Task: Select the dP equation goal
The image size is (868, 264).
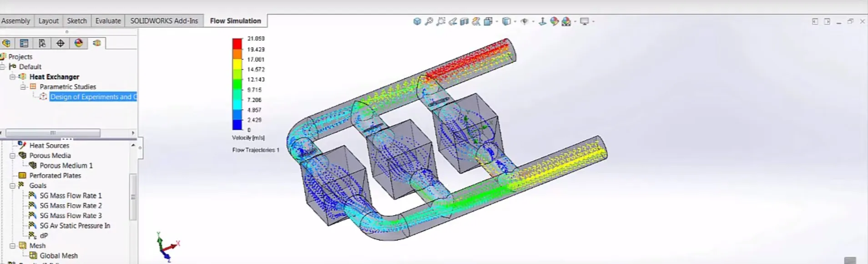Action: 44,236
